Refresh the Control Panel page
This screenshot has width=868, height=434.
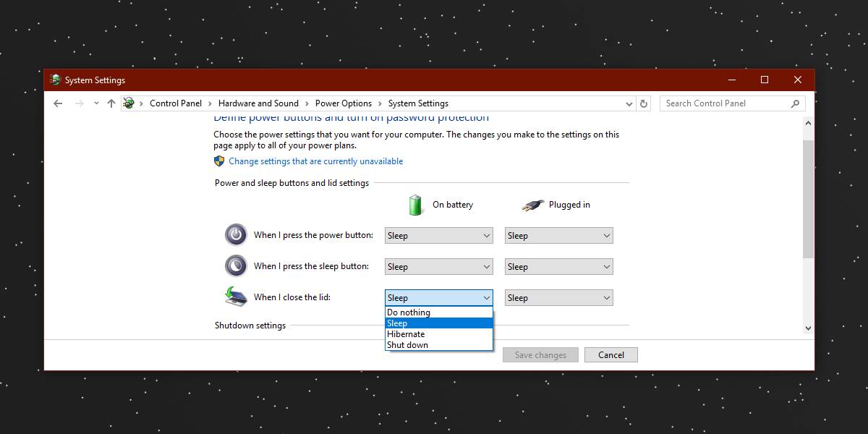644,103
